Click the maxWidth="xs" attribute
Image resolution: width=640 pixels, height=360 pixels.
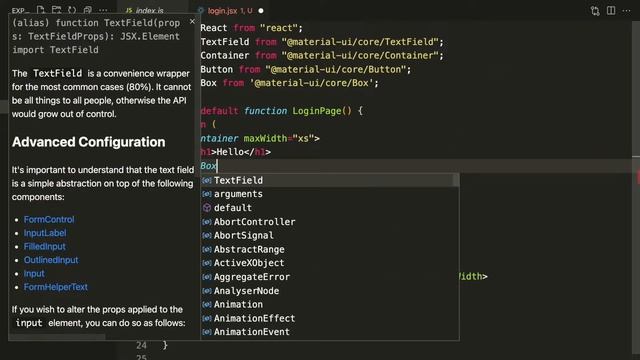[x=279, y=139]
